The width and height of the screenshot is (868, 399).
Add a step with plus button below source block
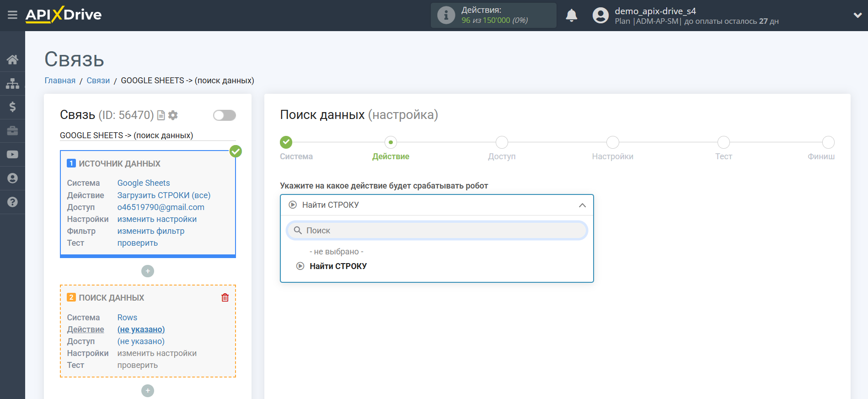[148, 271]
